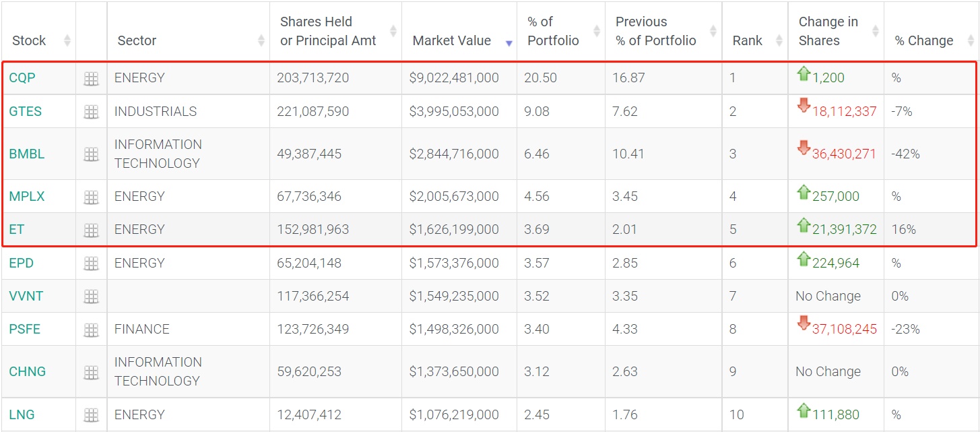This screenshot has width=980, height=432.
Task: Open the table icon in ET row
Action: 91,230
